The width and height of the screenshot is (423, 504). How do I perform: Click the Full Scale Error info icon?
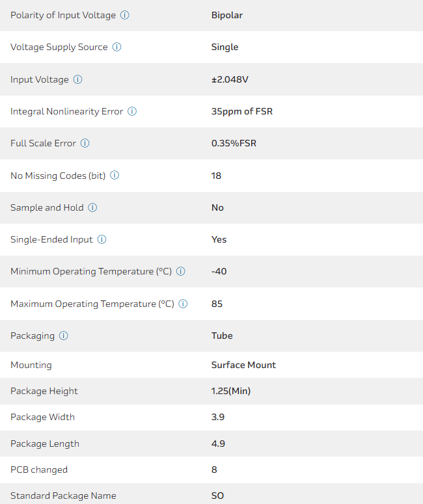pos(85,143)
